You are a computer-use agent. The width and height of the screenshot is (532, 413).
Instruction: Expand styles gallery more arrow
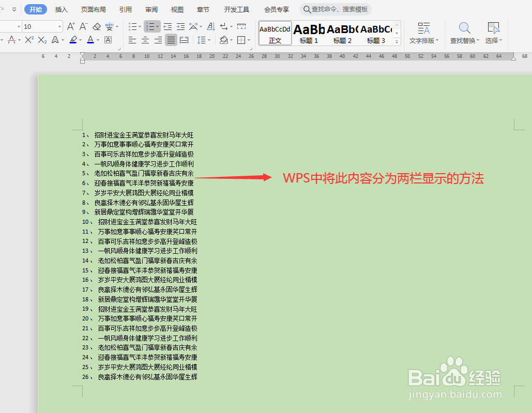397,42
